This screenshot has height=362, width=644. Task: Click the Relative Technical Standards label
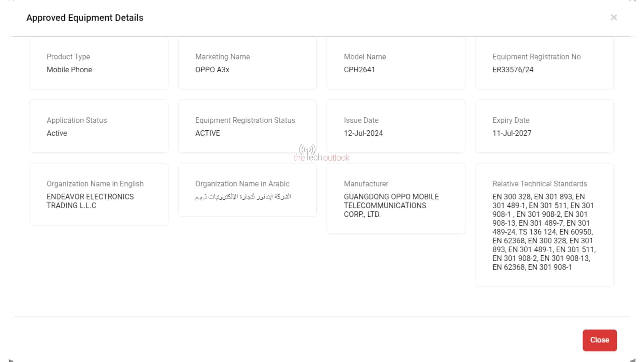pos(540,184)
